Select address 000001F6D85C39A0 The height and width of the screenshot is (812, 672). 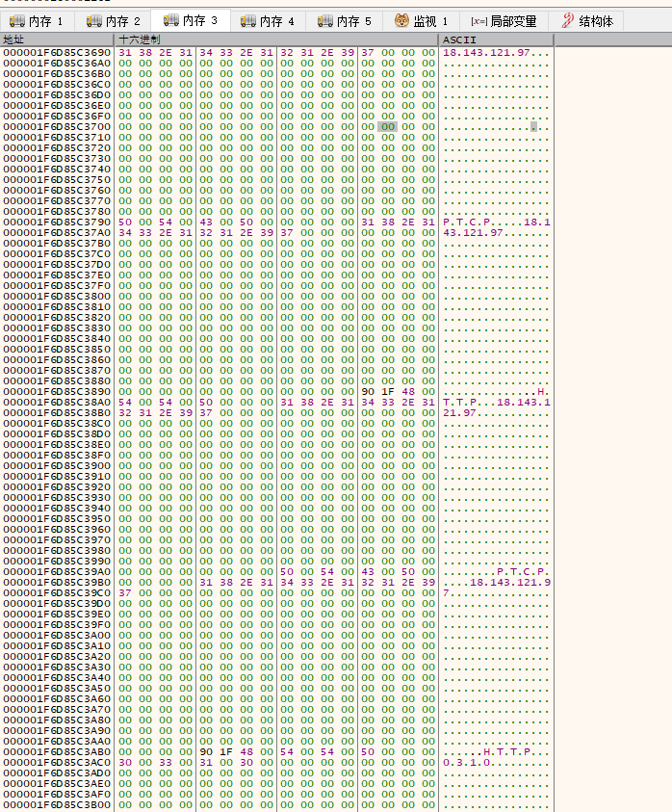[x=57, y=572]
